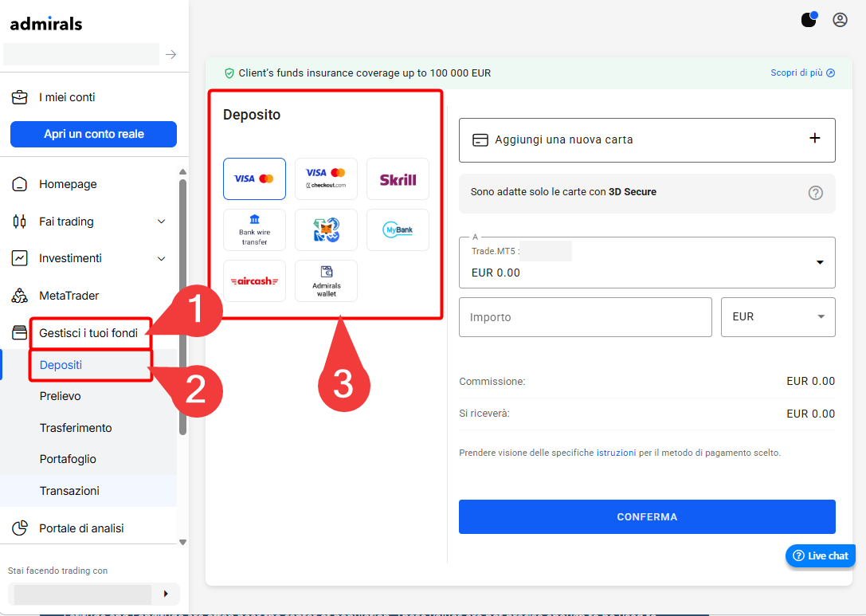Image resolution: width=866 pixels, height=616 pixels.
Task: Select Visa Mastercard payment method
Action: coord(254,179)
